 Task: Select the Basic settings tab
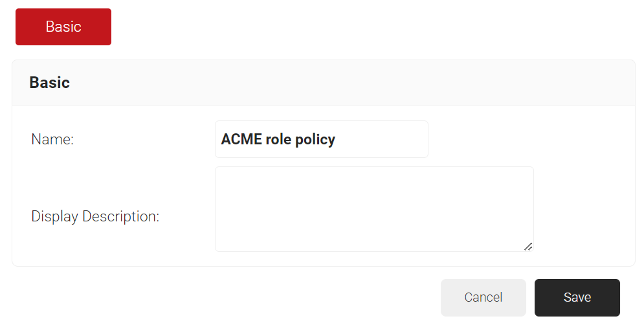pos(63,27)
